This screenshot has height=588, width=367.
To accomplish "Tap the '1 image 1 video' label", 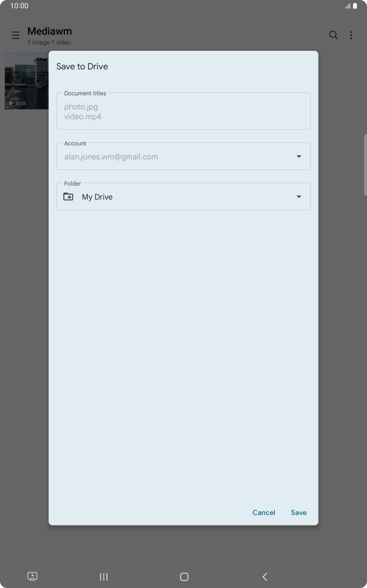I will (x=49, y=42).
